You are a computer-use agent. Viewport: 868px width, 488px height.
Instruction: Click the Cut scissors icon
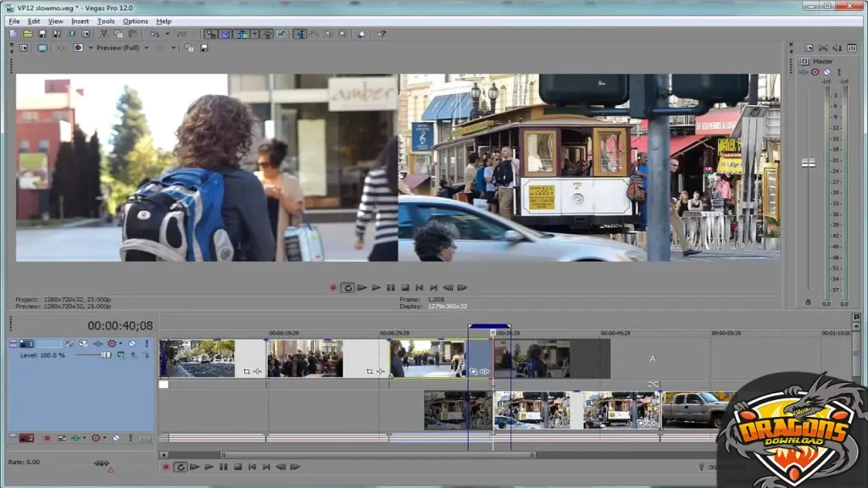point(104,34)
